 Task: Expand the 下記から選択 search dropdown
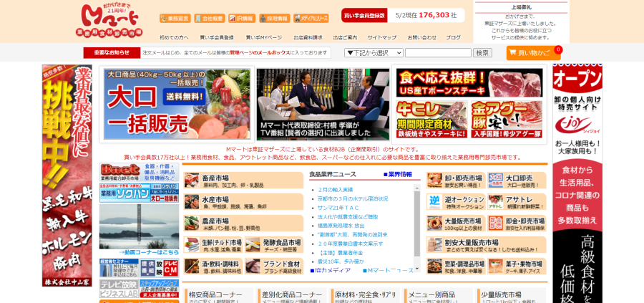coord(374,53)
